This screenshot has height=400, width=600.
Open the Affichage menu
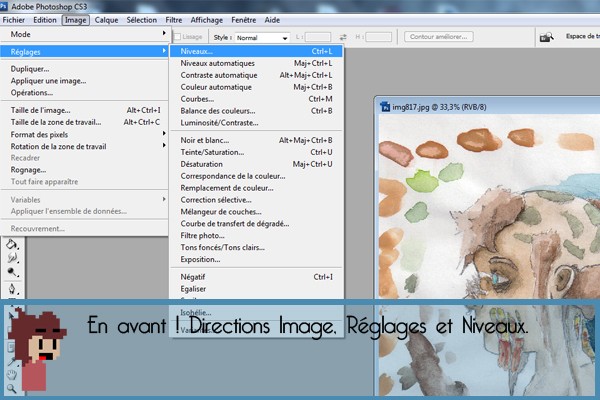[207, 20]
